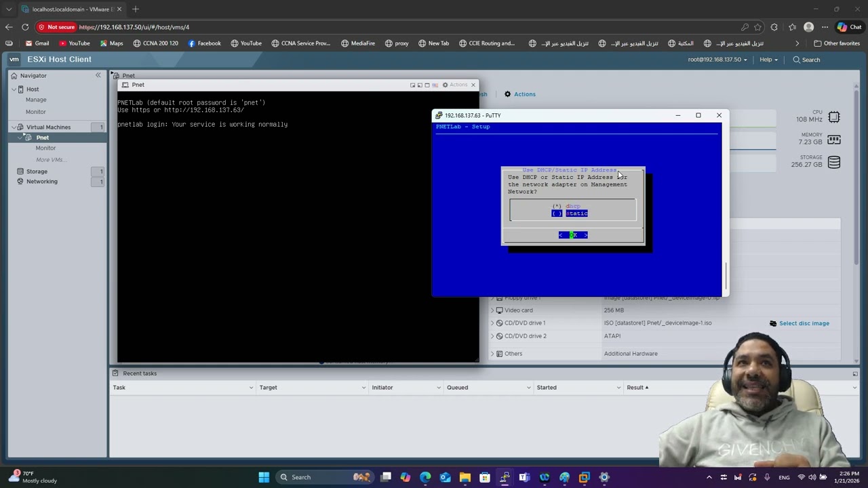The height and width of the screenshot is (488, 868).
Task: Open Host in the navigator tree
Action: [x=33, y=89]
